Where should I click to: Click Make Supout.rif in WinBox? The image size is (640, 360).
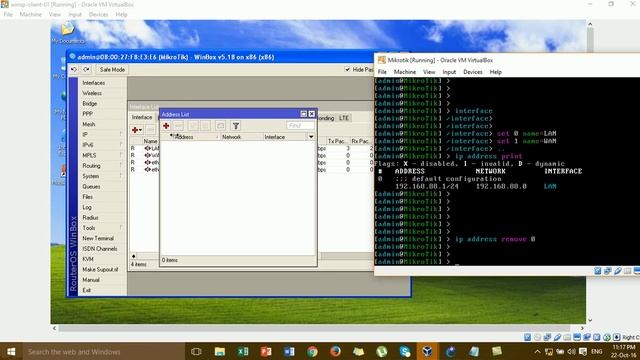click(100, 269)
